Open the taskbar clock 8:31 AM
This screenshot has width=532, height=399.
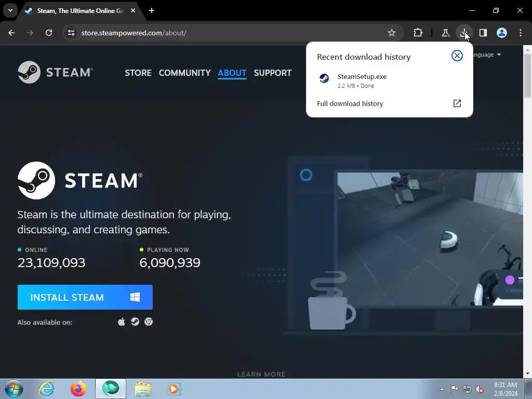[506, 389]
